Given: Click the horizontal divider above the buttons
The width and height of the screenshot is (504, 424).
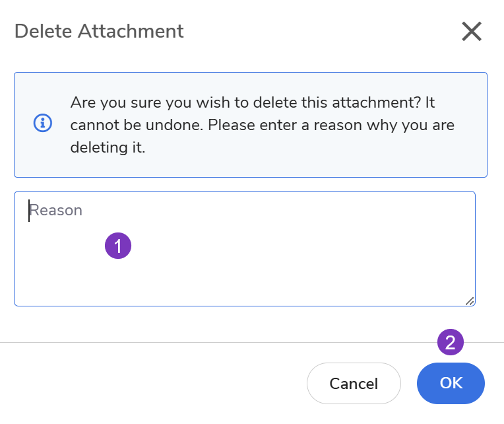Looking at the screenshot, I should [x=198, y=342].
